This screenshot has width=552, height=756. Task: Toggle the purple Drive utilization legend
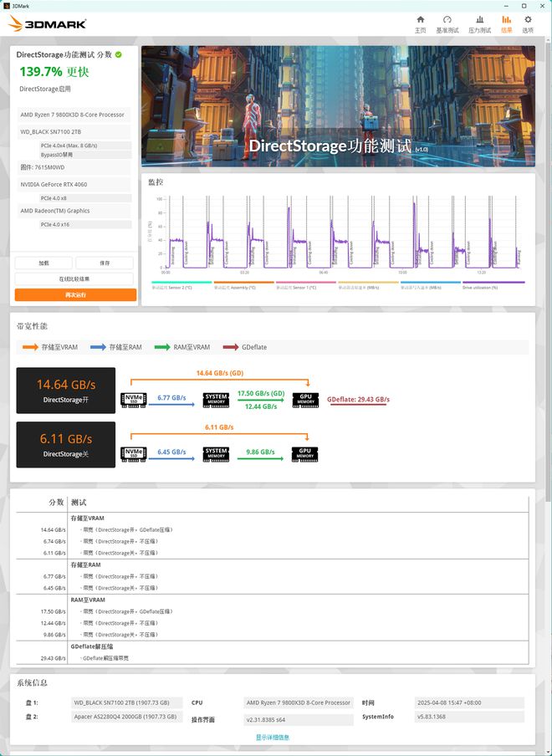click(493, 283)
